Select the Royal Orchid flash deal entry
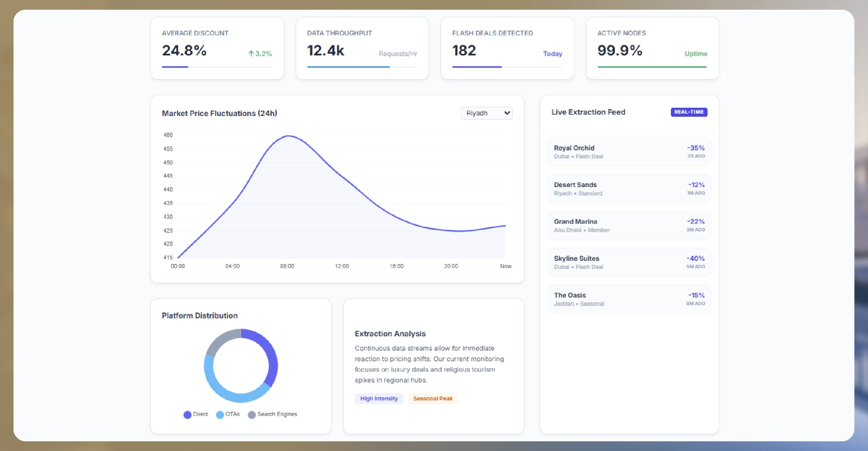 (629, 152)
